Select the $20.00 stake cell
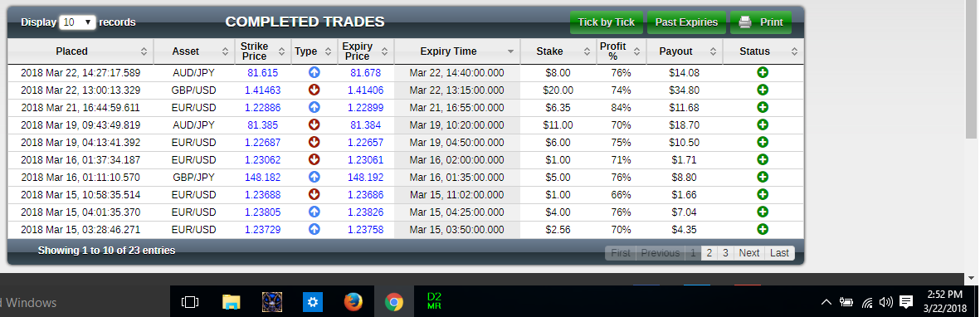The width and height of the screenshot is (980, 317). (x=558, y=90)
